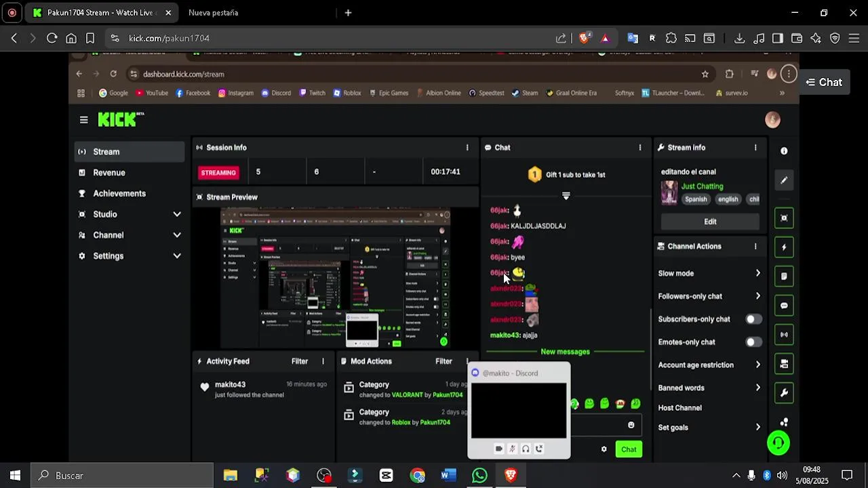Viewport: 868px width, 488px height.
Task: Switch to Pakun1704 Stream browser tab
Action: coord(102,13)
